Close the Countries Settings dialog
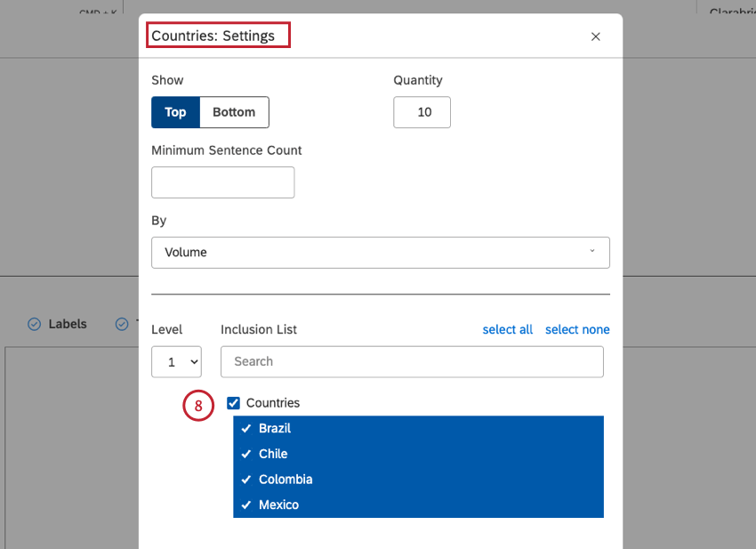The width and height of the screenshot is (756, 549). [595, 36]
